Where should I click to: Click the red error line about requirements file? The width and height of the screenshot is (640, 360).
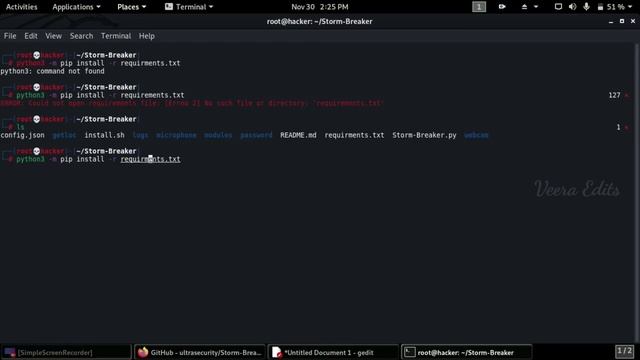pos(192,103)
